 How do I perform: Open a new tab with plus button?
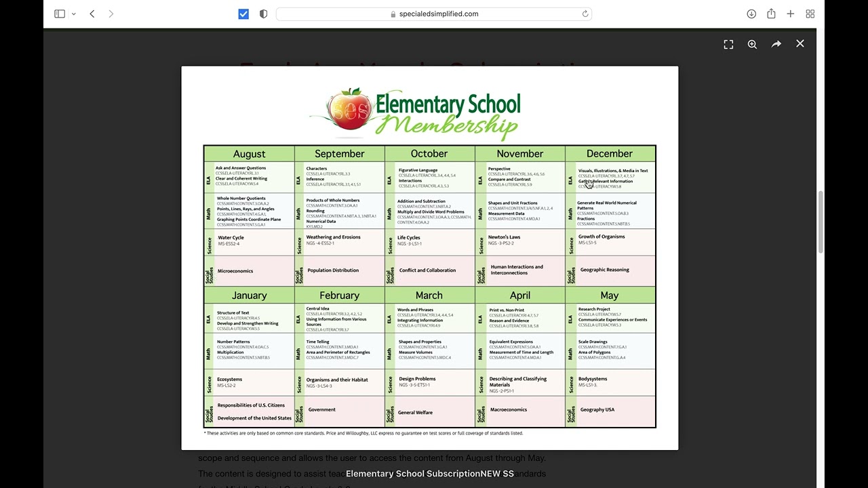(791, 14)
